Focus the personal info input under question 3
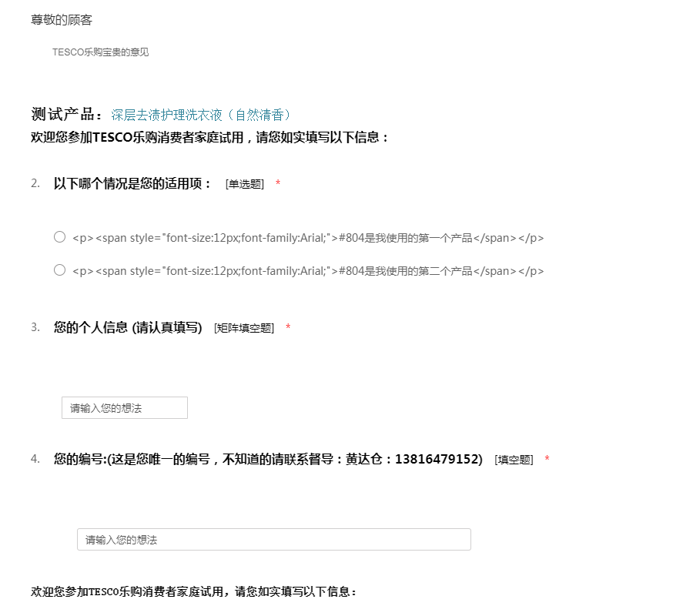This screenshot has width=693, height=616. pos(125,408)
